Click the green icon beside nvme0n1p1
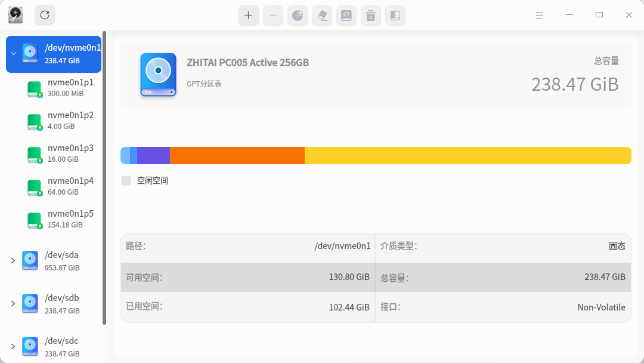 35,89
